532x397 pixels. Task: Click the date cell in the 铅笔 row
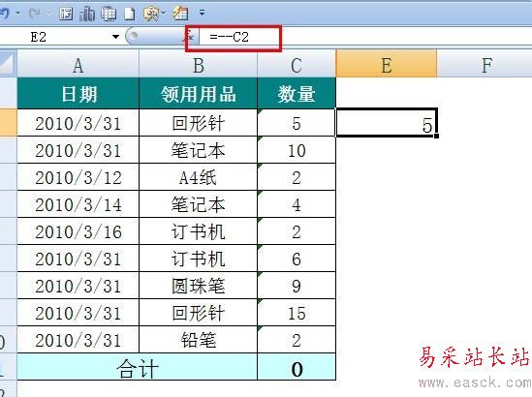(x=78, y=340)
